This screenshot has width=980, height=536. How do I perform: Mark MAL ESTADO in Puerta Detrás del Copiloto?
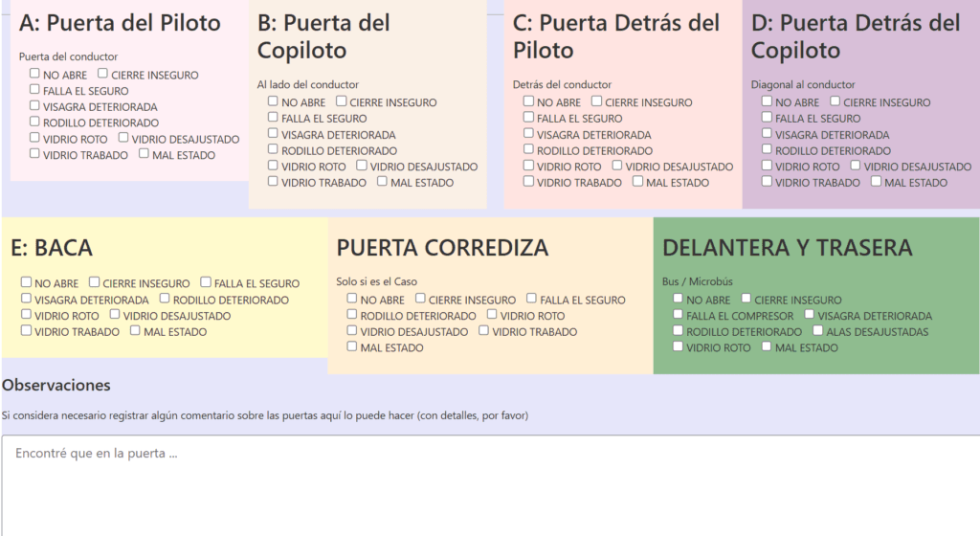[x=877, y=182]
